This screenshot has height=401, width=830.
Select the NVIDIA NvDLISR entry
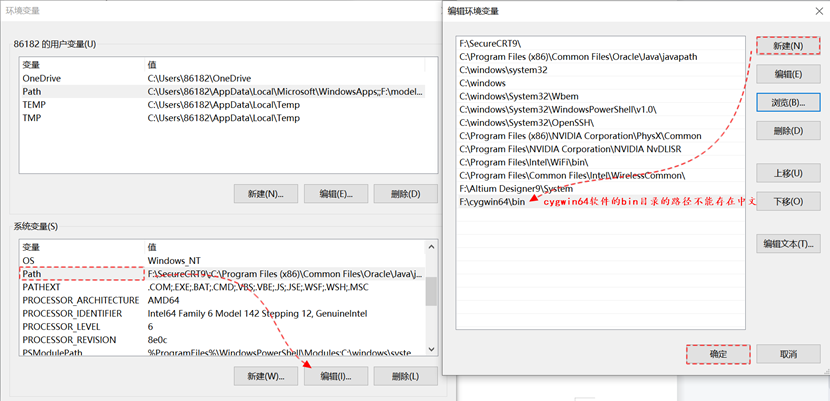pyautogui.click(x=600, y=149)
